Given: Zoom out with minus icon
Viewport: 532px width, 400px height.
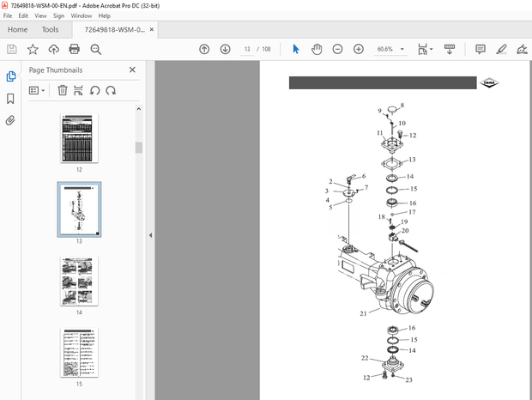Looking at the screenshot, I should coord(337,49).
